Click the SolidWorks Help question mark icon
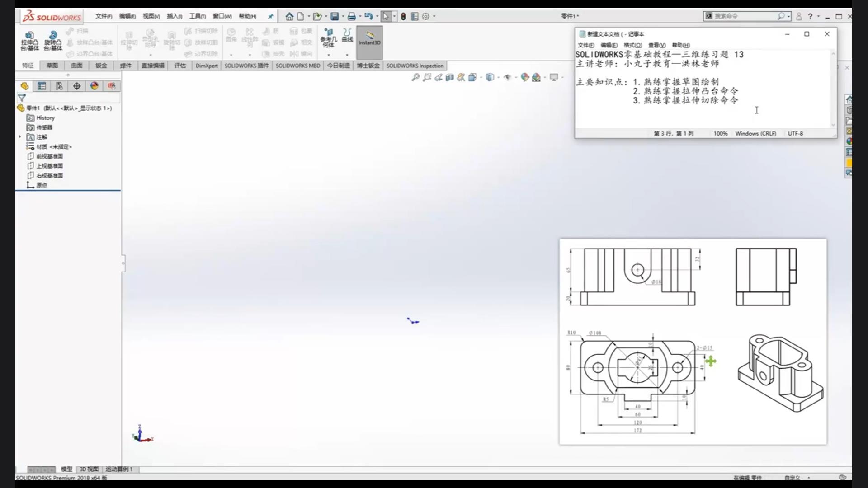868x488 pixels. pos(811,16)
